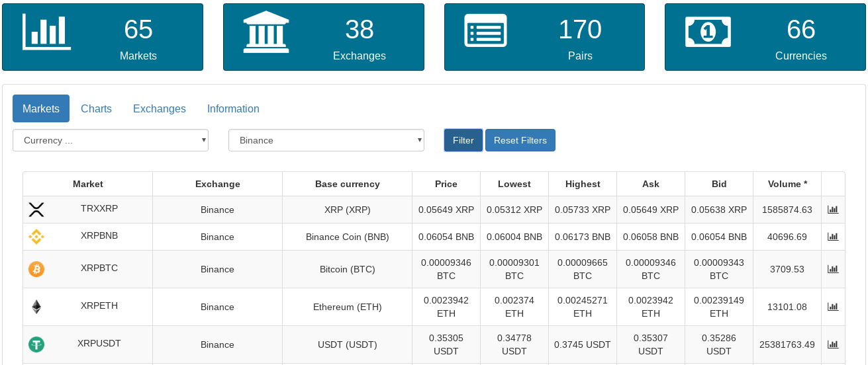Click the banknote icon in Currencies card
The height and width of the screenshot is (365, 868).
708,31
